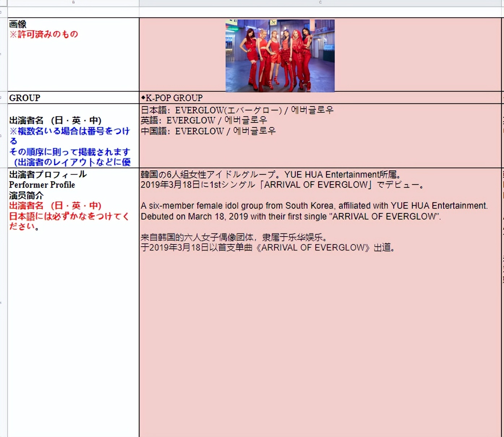Click the K-POP GROUP cell
Screen dimensions: 504x437
point(172,98)
